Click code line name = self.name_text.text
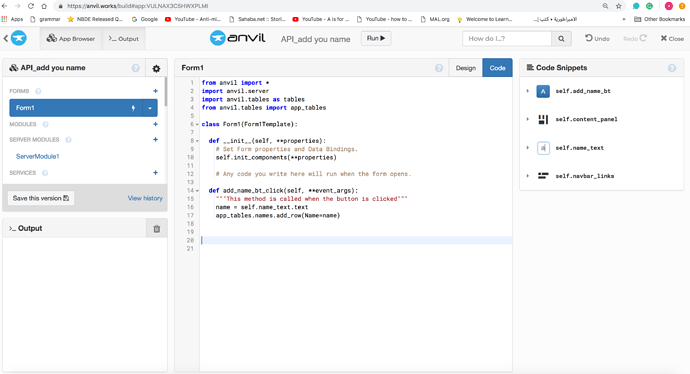This screenshot has width=690, height=374. pos(262,207)
